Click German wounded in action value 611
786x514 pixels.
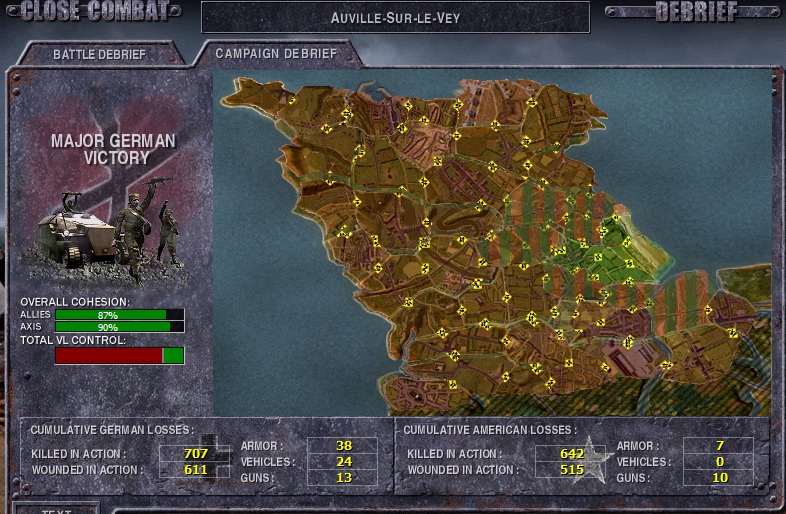tap(195, 469)
